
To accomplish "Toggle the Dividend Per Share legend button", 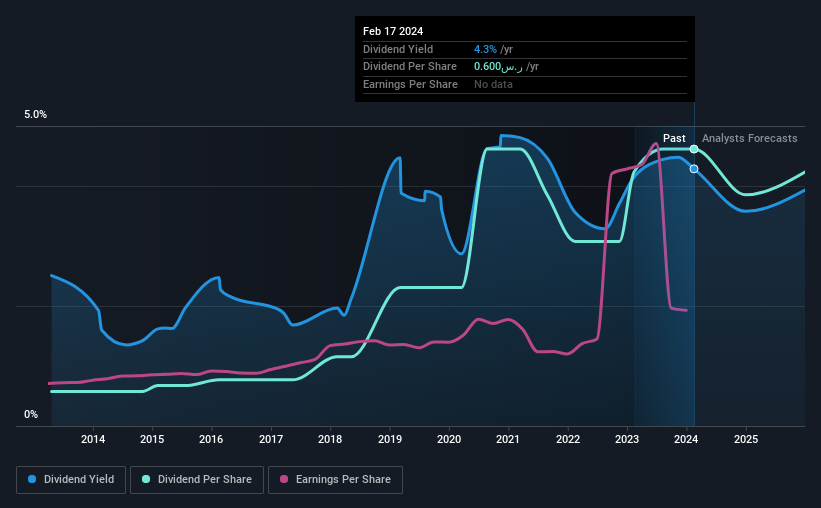I will pos(197,480).
